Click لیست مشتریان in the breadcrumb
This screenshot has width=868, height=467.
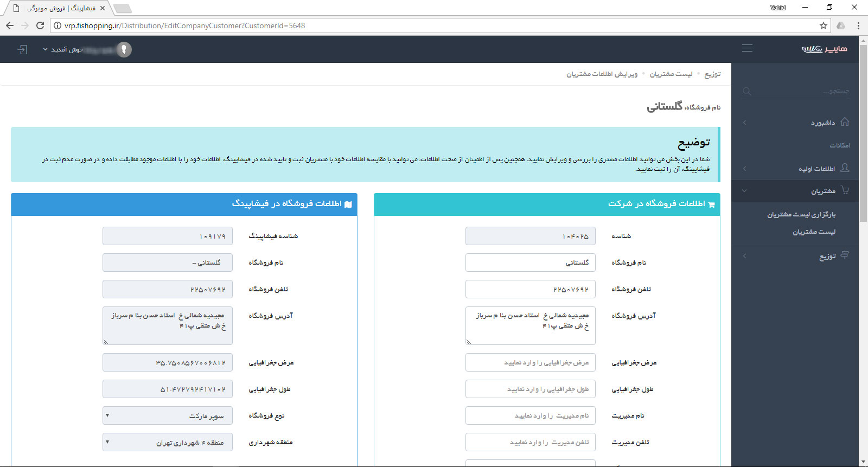click(x=671, y=74)
